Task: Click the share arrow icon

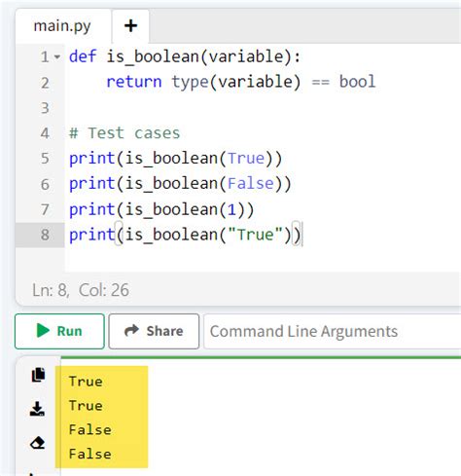Action: 131,331
